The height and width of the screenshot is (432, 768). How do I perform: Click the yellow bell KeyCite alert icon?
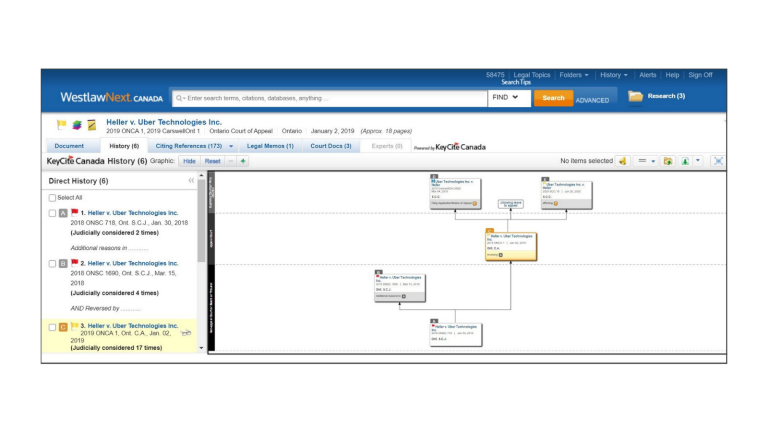point(623,161)
